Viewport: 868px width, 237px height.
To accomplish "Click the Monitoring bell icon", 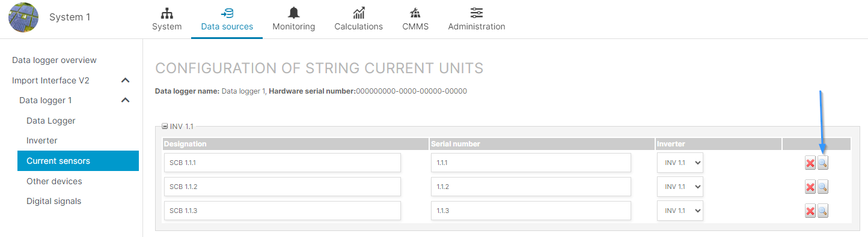I will pyautogui.click(x=294, y=13).
